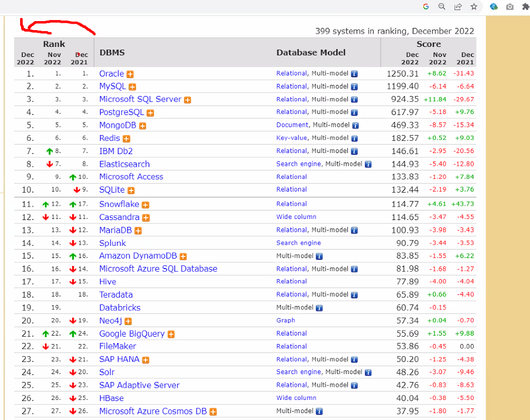
Task: Open the MySQL DBMS link
Action: [112, 86]
